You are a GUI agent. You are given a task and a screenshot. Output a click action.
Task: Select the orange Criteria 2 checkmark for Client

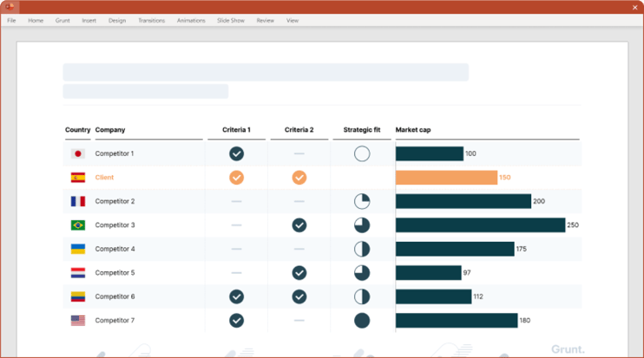[299, 178]
